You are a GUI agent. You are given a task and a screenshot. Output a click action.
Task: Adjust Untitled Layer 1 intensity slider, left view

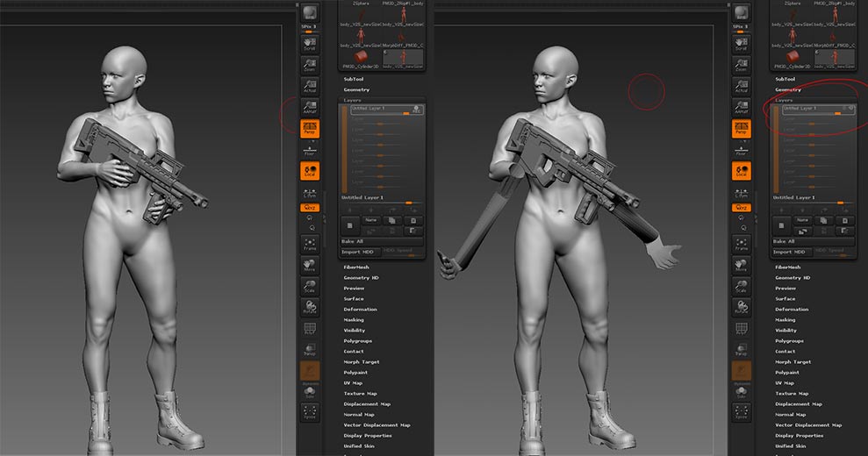pos(382,203)
